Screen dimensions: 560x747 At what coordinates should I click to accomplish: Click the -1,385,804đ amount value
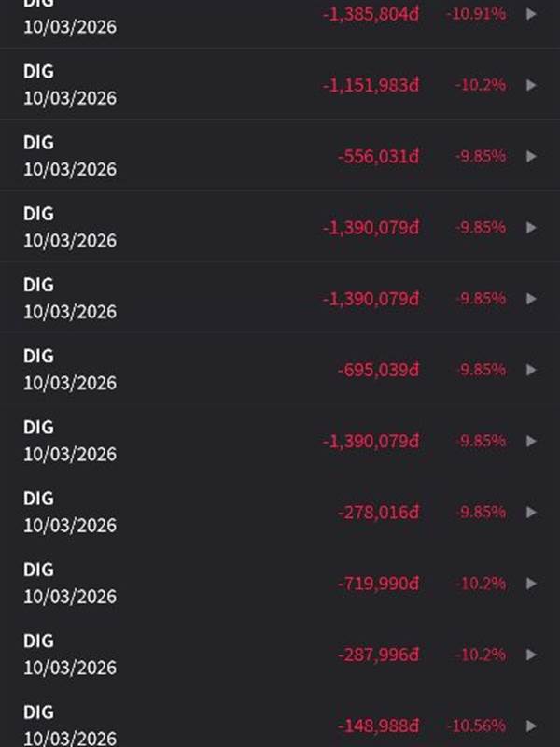tap(371, 14)
